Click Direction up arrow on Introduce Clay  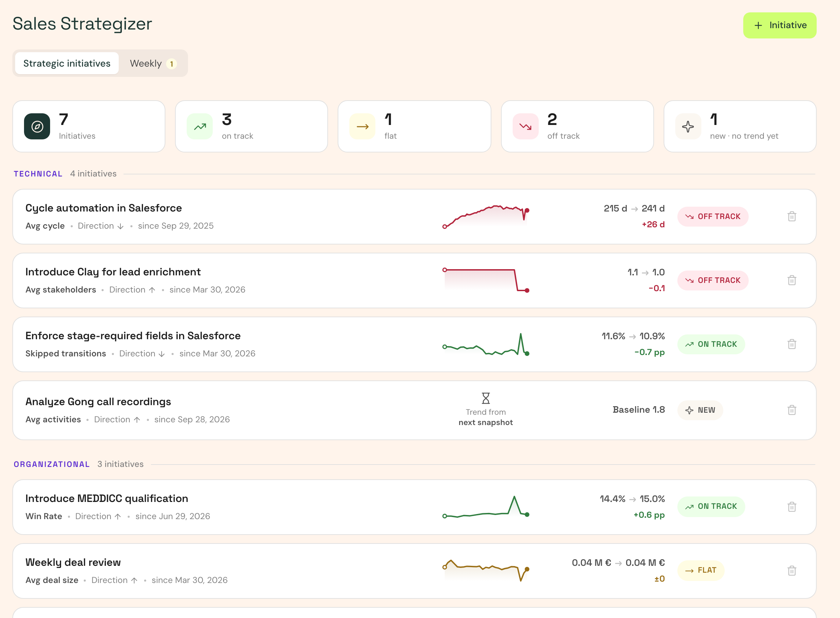[152, 290]
